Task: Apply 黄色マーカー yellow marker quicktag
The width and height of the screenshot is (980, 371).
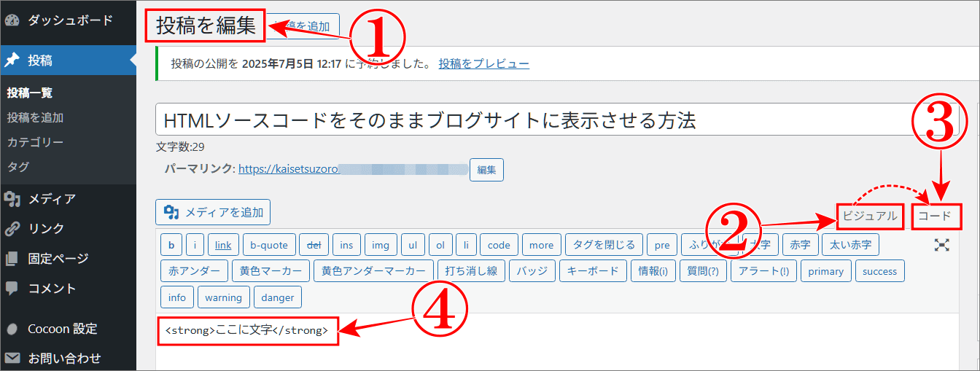Action: click(271, 271)
